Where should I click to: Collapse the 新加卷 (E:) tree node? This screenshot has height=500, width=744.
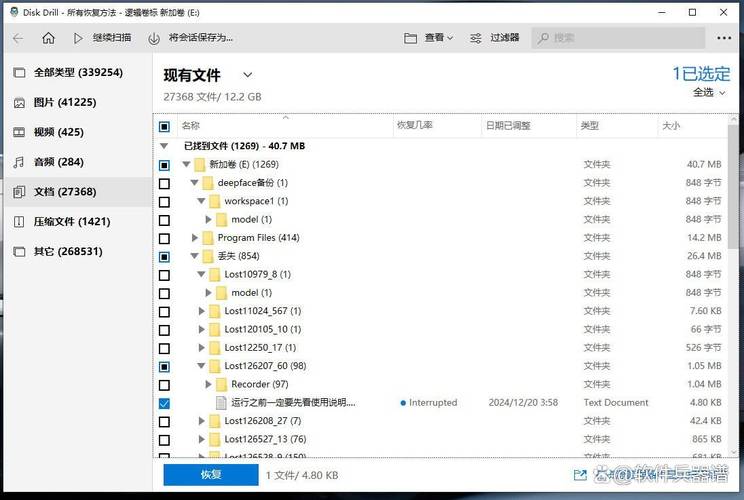tap(186, 165)
